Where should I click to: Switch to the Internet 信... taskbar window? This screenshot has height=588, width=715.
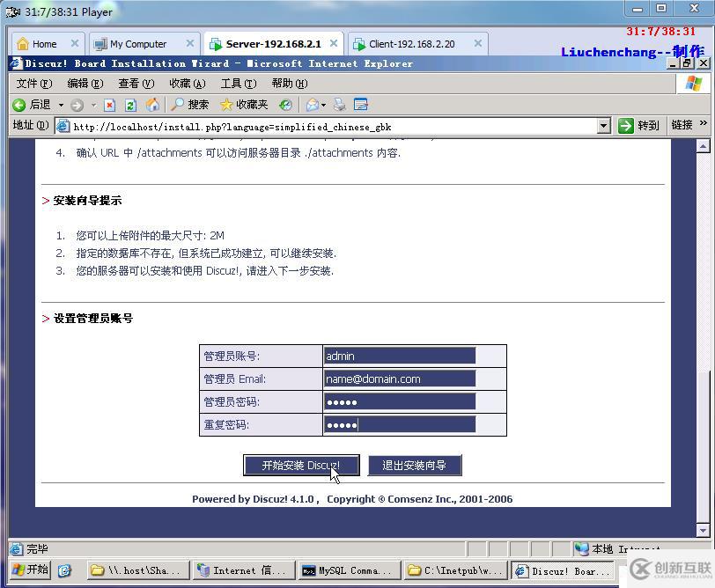(x=244, y=570)
